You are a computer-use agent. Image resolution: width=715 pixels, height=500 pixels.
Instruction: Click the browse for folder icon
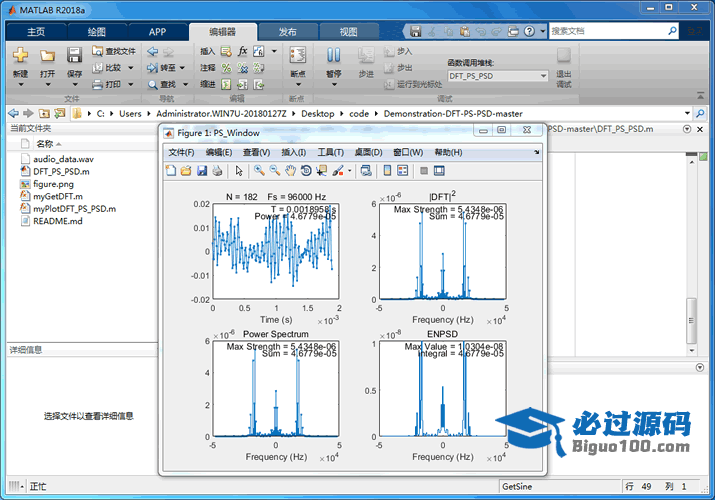pyautogui.click(x=60, y=113)
